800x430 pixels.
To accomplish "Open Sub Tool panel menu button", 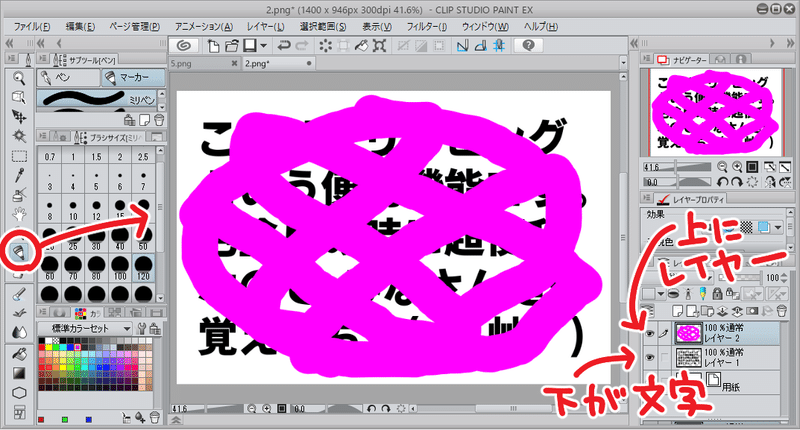I will [x=43, y=60].
